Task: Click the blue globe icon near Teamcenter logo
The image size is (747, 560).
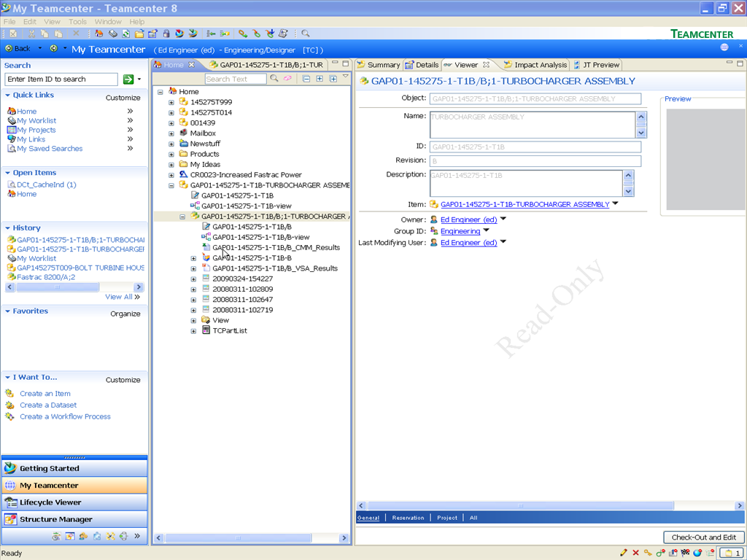Action: coord(724,47)
